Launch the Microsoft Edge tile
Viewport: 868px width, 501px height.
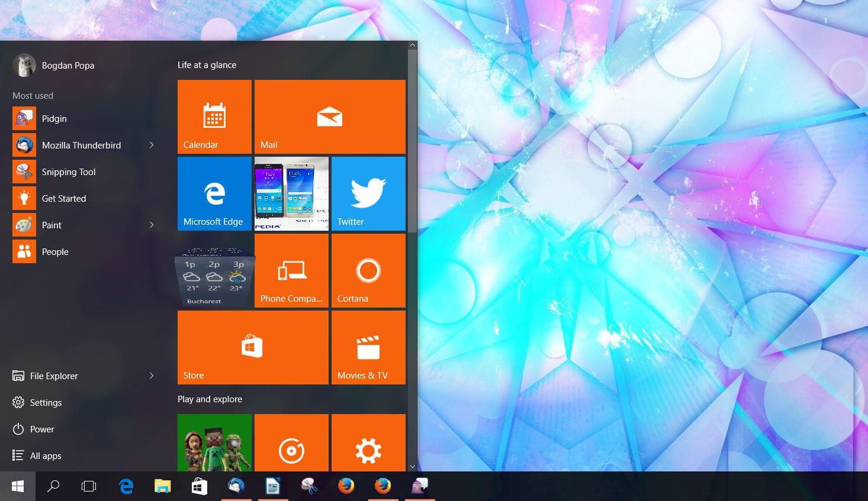[214, 193]
